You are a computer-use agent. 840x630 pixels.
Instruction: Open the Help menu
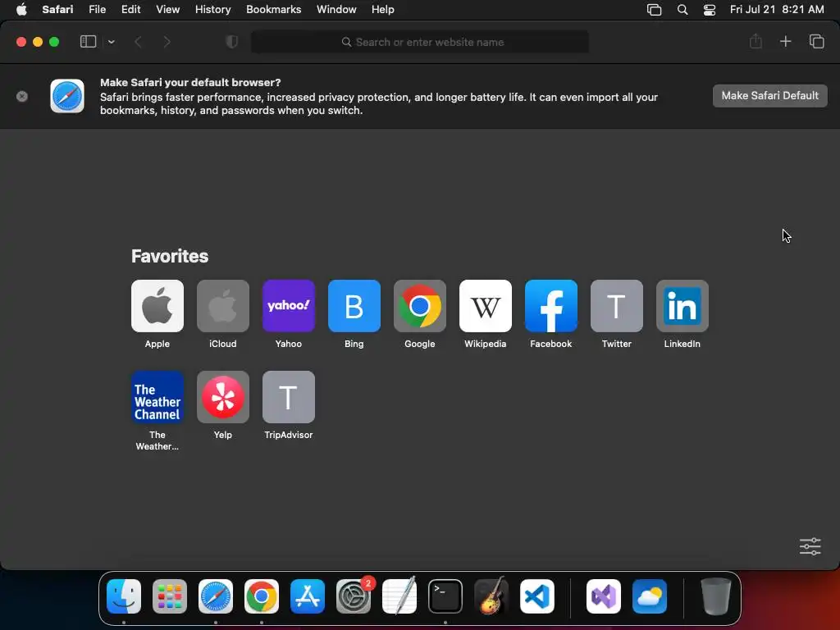point(382,9)
